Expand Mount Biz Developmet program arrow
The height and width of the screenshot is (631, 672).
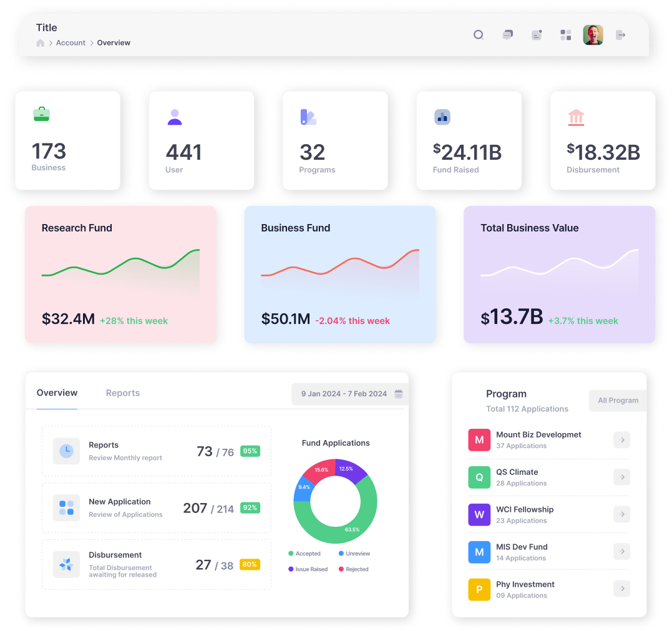coord(621,440)
